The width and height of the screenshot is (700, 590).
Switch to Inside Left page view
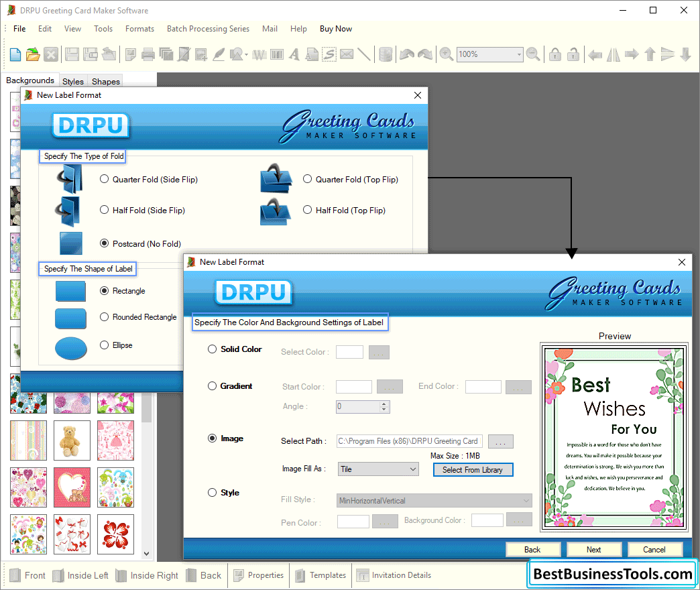80,575
